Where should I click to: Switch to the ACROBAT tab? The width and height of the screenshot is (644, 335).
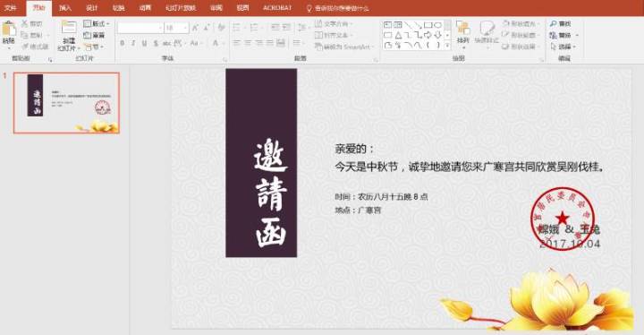[277, 8]
